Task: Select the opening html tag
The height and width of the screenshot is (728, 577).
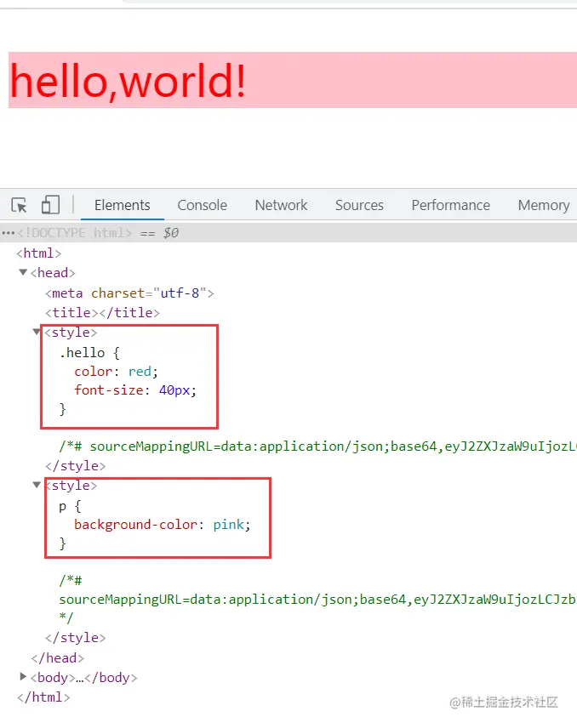Action: tap(38, 253)
